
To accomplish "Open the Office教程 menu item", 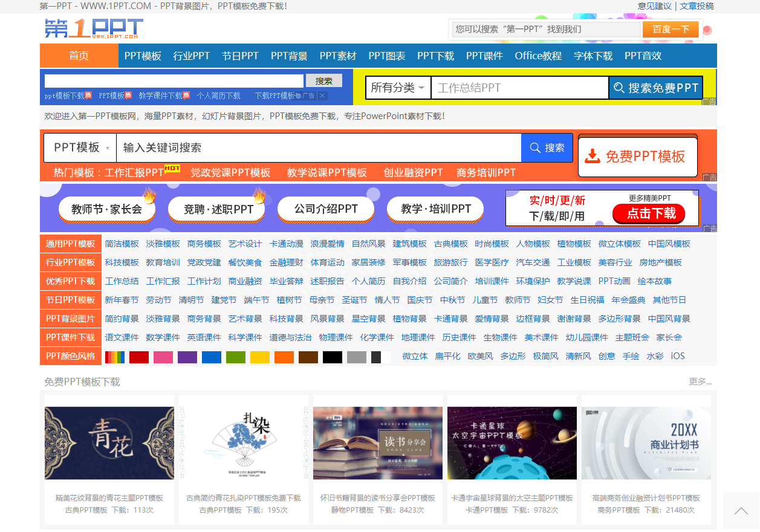I will (x=538, y=56).
